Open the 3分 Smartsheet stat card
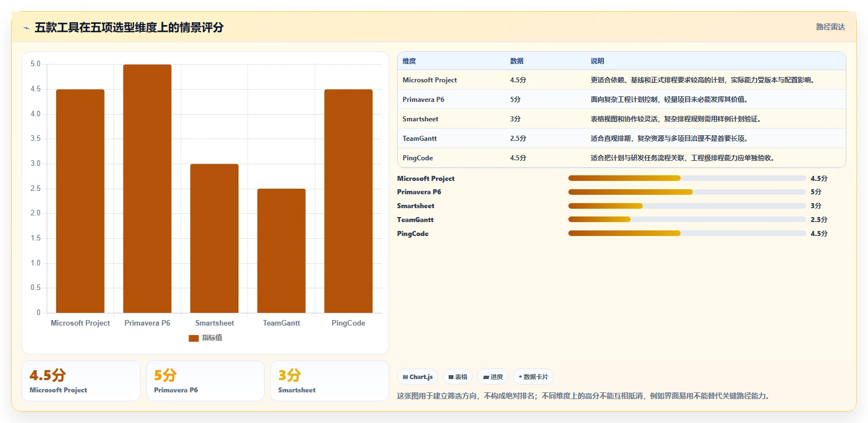This screenshot has height=423, width=868. 330,381
